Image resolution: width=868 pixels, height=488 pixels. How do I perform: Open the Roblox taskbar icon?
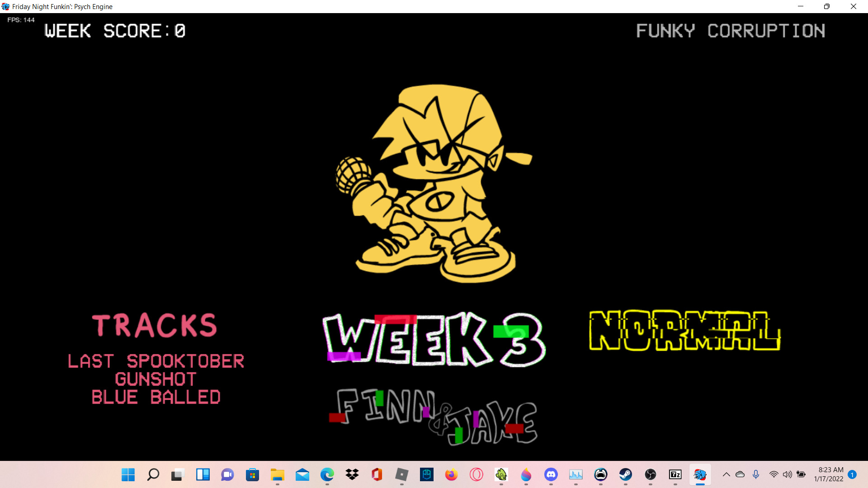pyautogui.click(x=402, y=474)
